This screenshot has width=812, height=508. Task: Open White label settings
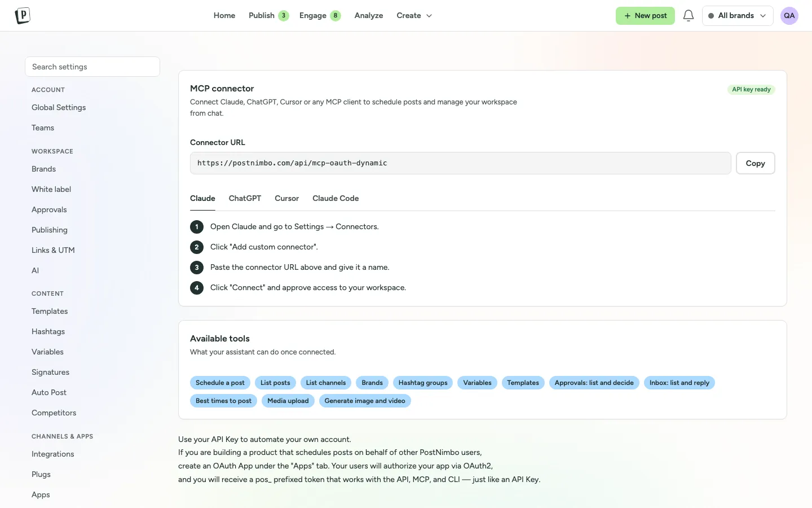(x=51, y=190)
